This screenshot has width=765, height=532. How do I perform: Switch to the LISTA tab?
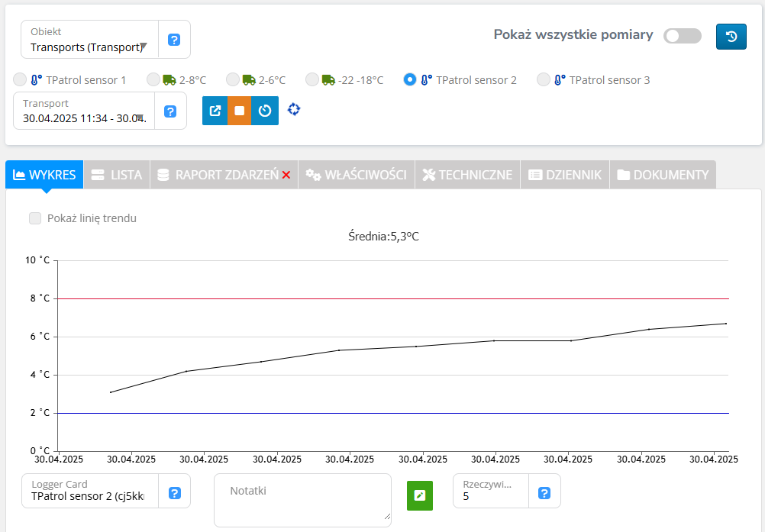pos(116,175)
